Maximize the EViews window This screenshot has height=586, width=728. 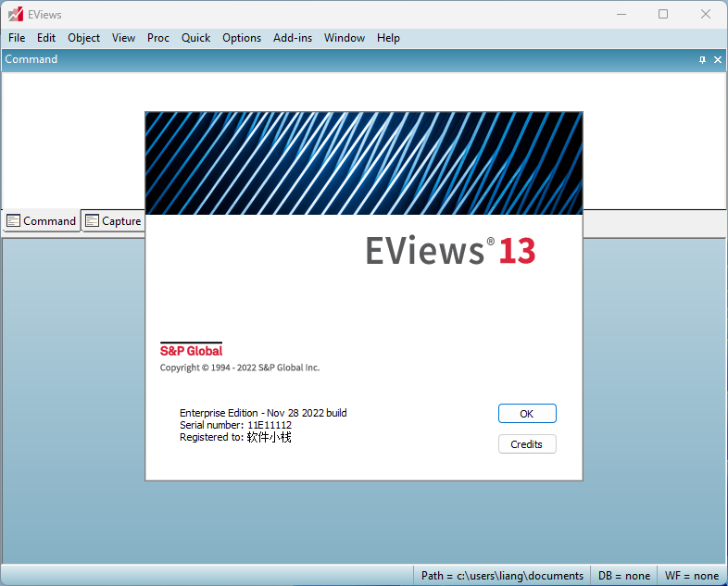tap(663, 15)
